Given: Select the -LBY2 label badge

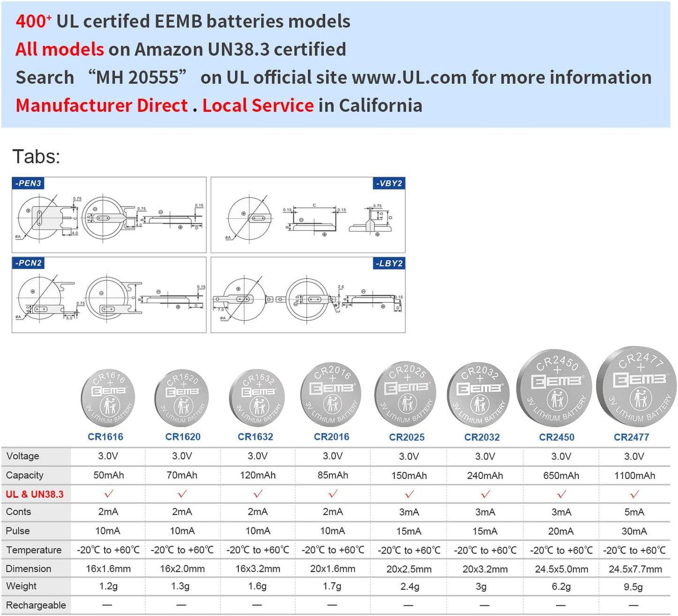Looking at the screenshot, I should pyautogui.click(x=389, y=263).
